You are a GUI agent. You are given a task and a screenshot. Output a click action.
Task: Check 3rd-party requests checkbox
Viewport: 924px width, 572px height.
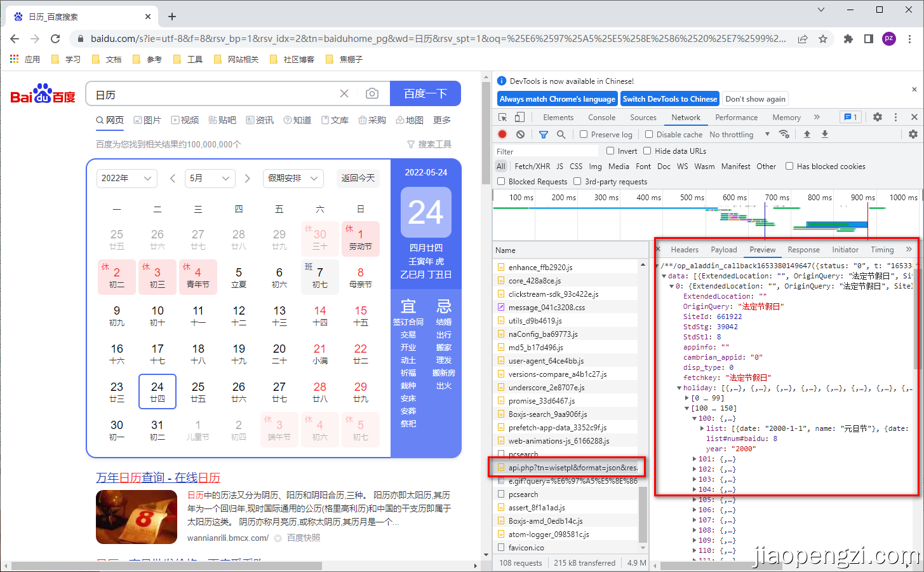point(577,181)
